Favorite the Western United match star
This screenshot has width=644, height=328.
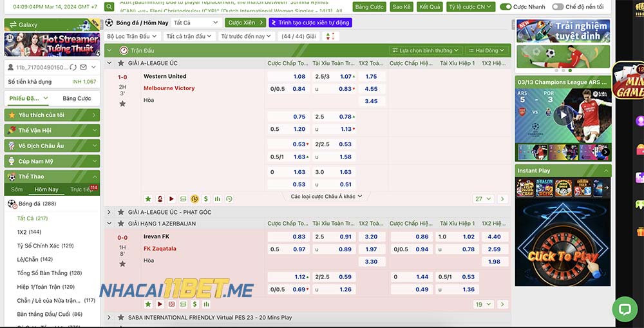122,104
